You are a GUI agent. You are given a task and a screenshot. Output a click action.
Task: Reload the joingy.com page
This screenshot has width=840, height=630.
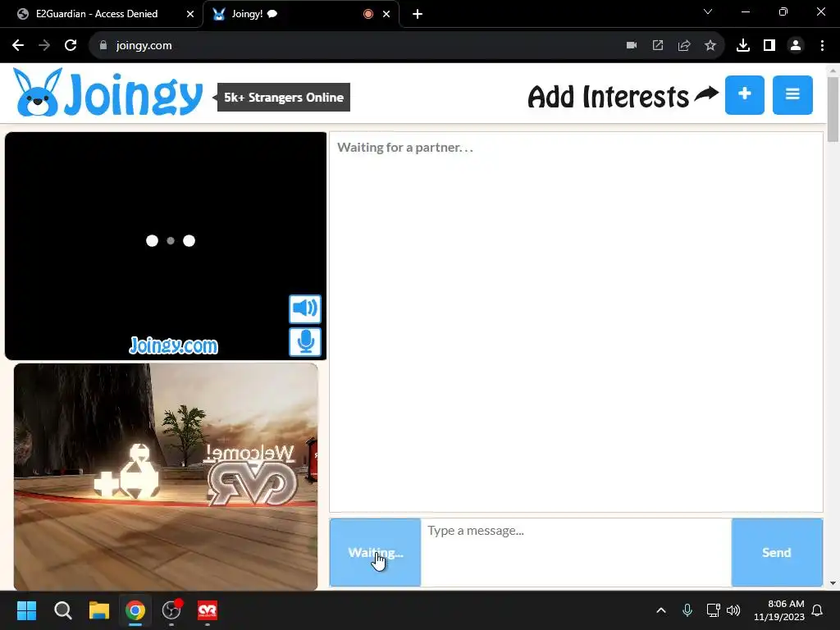click(71, 46)
